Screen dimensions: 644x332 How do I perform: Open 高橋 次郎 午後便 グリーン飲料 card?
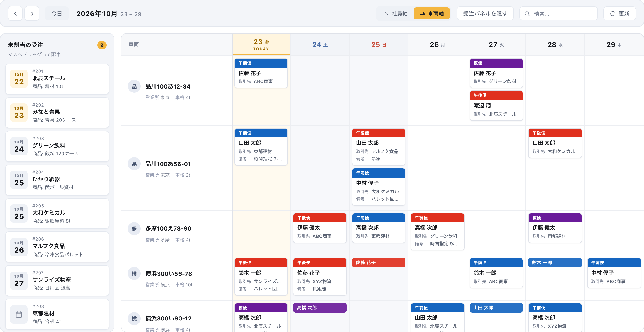pyautogui.click(x=437, y=231)
